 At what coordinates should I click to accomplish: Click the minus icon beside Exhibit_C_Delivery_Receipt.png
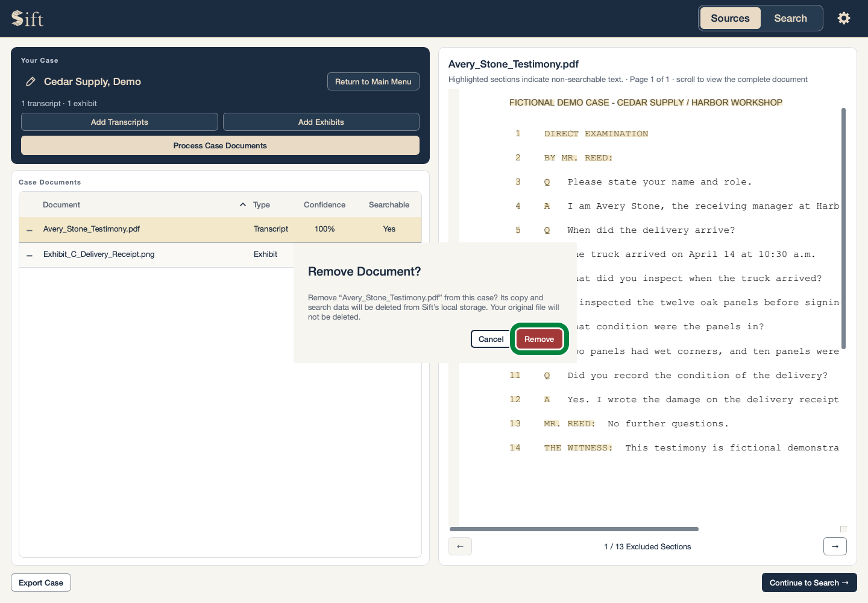click(x=30, y=255)
